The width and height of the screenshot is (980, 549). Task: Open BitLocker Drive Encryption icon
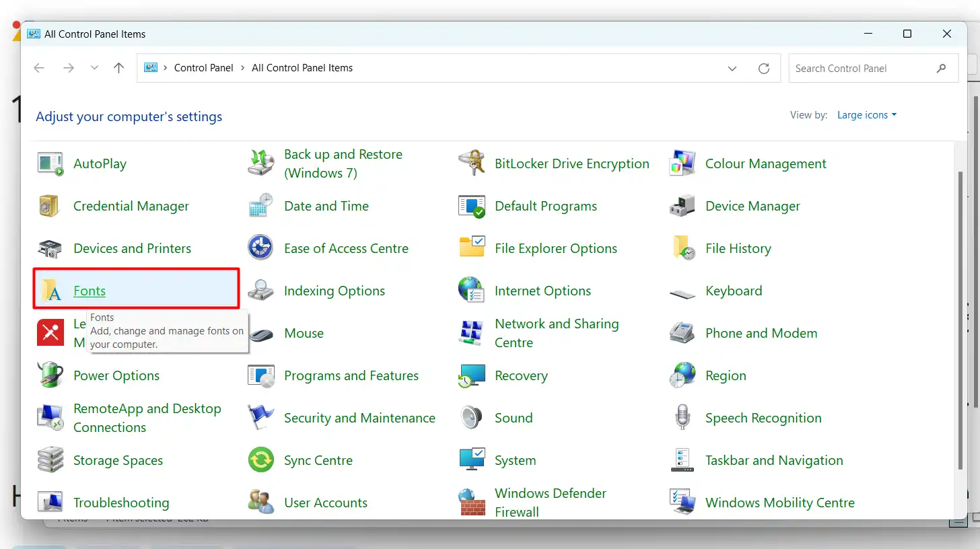(472, 163)
